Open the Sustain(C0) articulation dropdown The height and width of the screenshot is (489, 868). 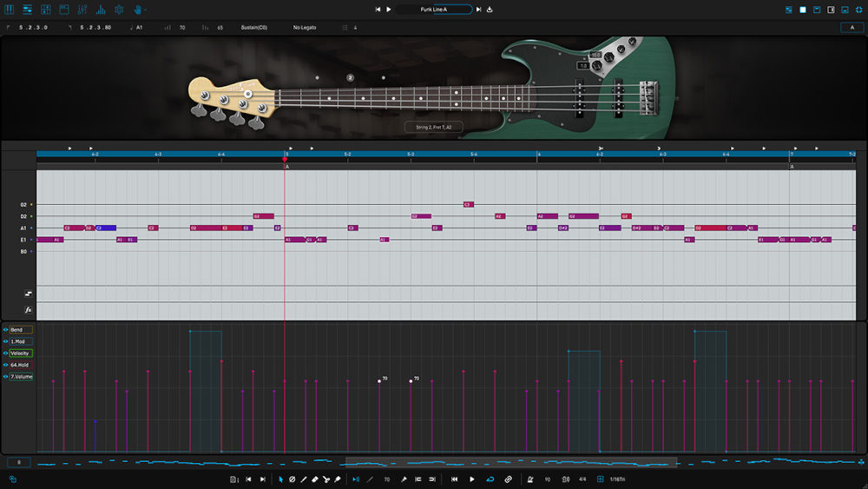253,28
